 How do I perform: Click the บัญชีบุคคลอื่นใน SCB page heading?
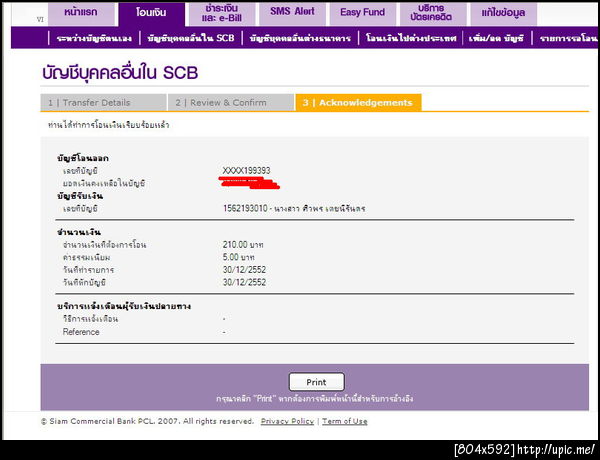coord(120,73)
